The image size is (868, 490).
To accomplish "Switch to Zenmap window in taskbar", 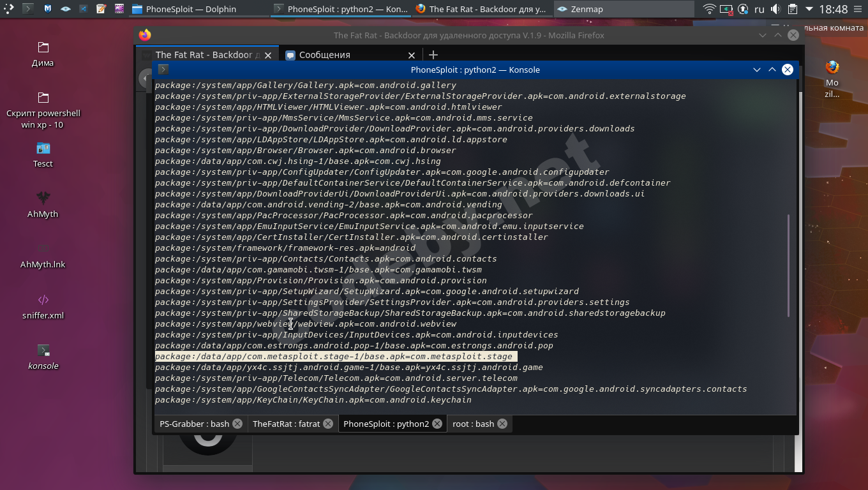I will (623, 9).
